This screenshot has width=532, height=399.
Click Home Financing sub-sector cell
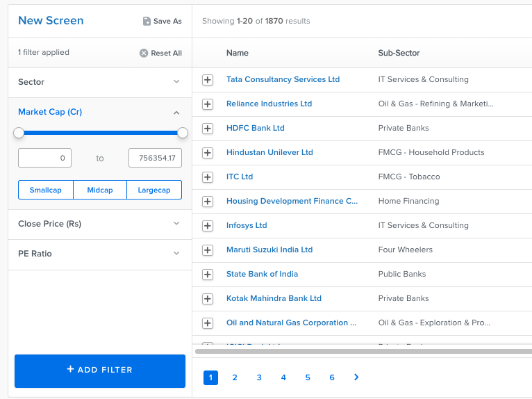coord(408,201)
